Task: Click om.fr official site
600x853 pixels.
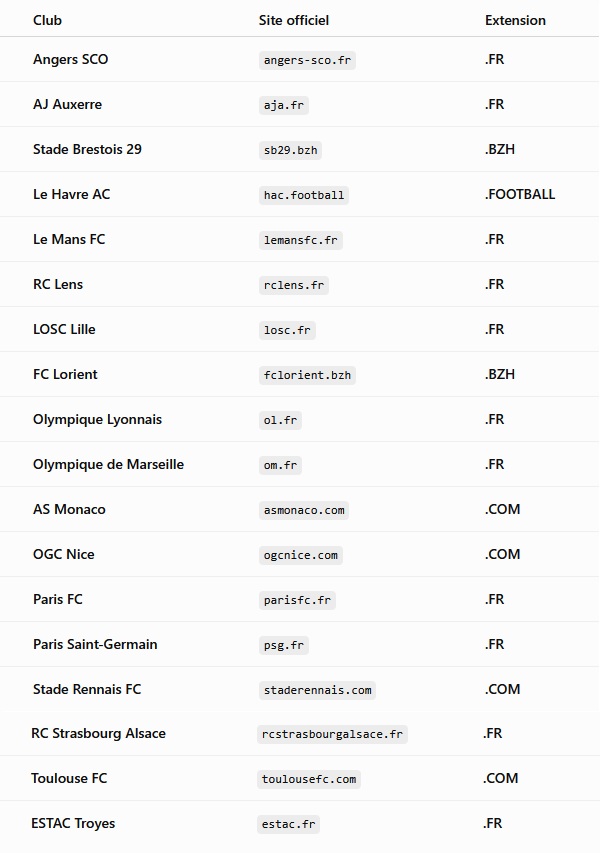Action: (x=280, y=465)
